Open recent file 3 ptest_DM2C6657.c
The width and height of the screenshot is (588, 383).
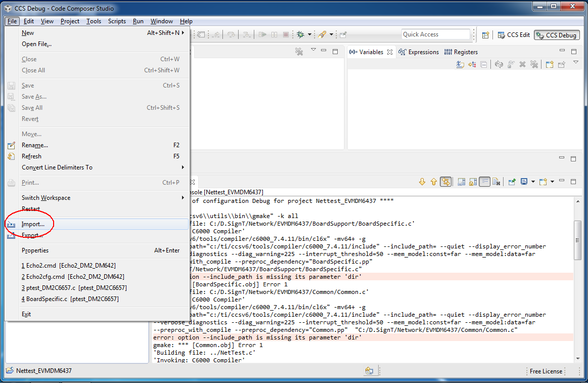[x=97, y=288]
